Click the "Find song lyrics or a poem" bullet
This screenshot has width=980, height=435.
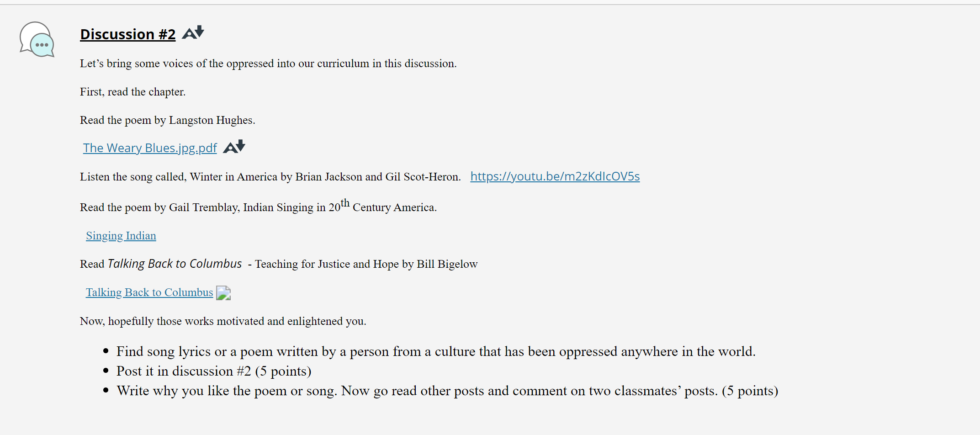click(436, 351)
